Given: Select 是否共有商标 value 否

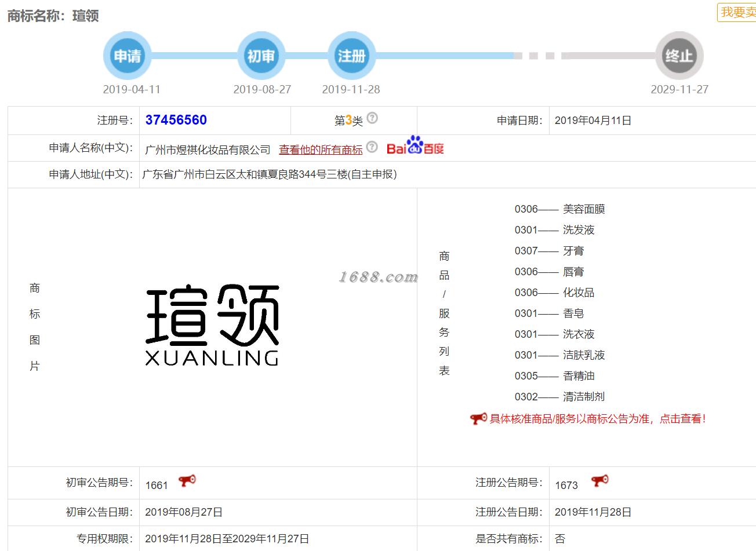Looking at the screenshot, I should point(560,539).
